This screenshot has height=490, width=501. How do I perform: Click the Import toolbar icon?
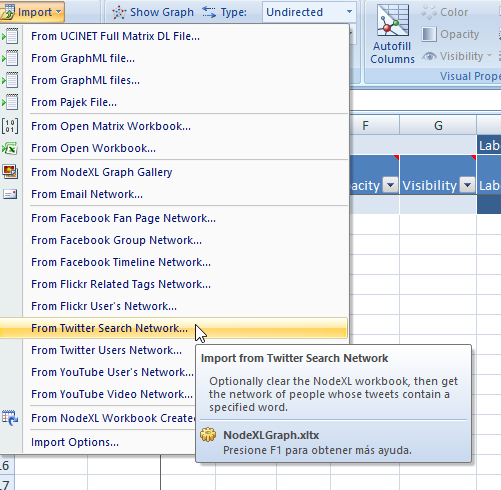7,12
